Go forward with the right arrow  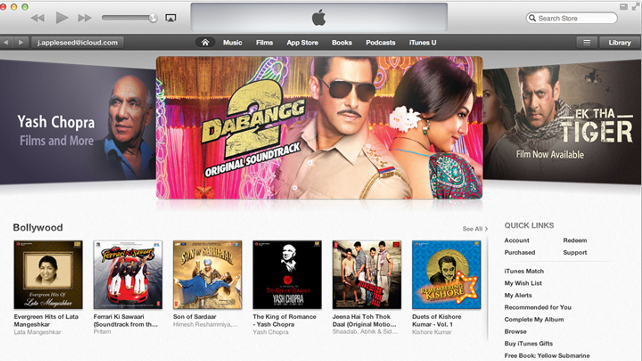point(21,42)
